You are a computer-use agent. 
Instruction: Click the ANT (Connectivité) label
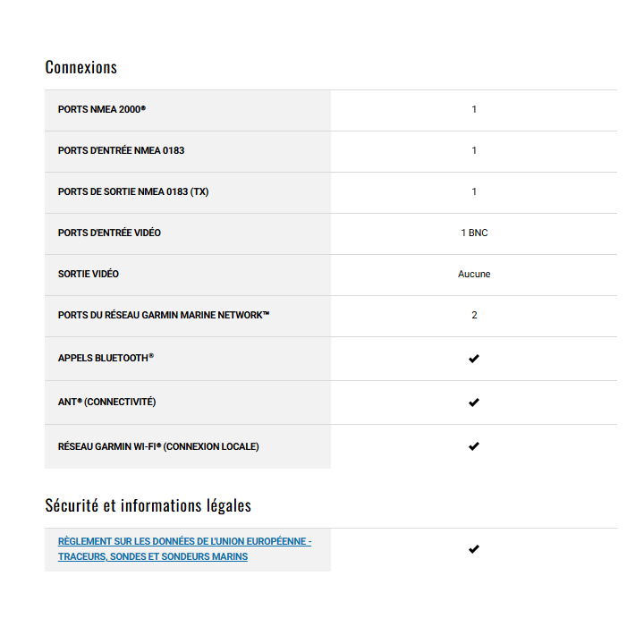coord(107,402)
